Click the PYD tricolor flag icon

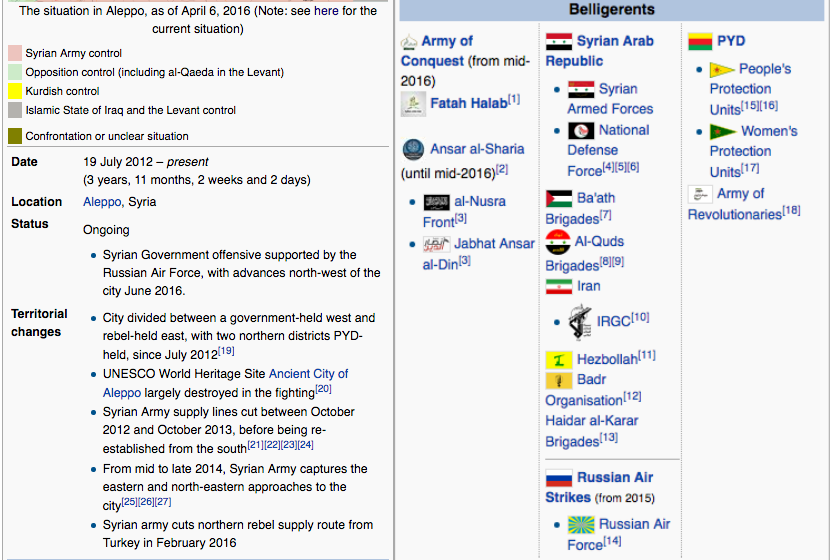tap(700, 41)
